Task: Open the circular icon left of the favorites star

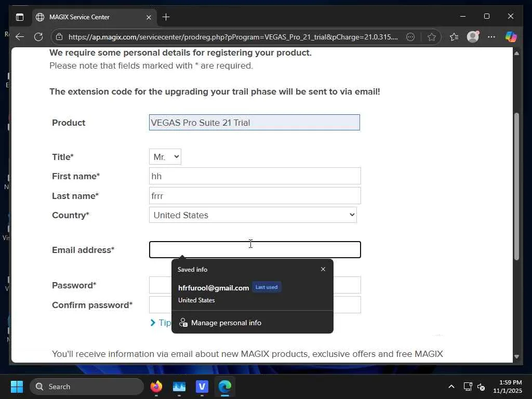Action: tap(410, 37)
